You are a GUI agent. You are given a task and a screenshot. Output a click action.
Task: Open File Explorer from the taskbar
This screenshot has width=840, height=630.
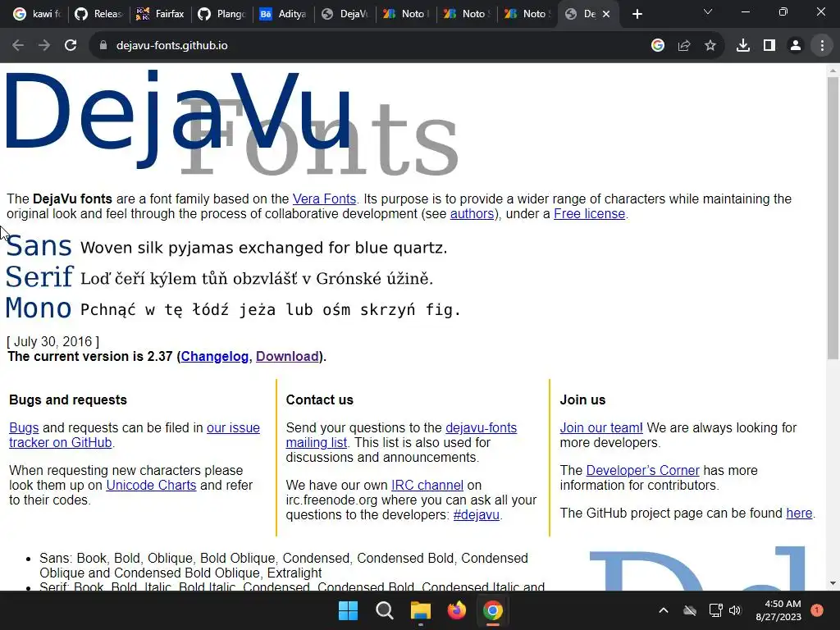point(421,610)
